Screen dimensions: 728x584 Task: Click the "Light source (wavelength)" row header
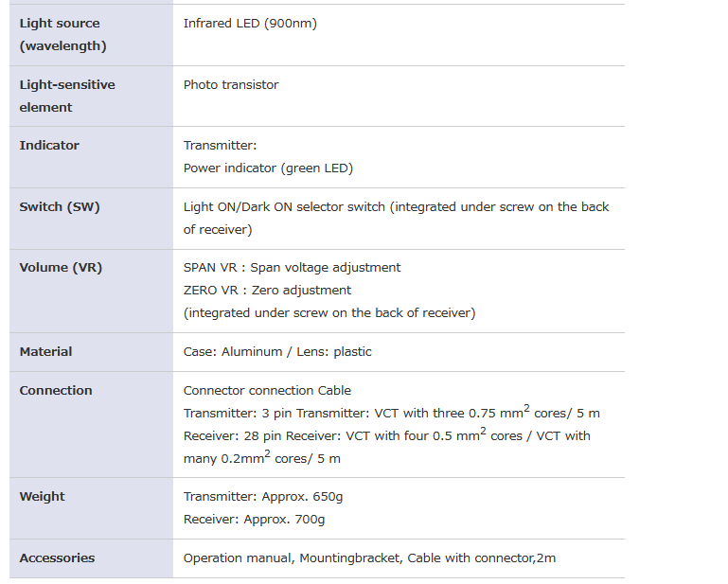pyautogui.click(x=62, y=35)
